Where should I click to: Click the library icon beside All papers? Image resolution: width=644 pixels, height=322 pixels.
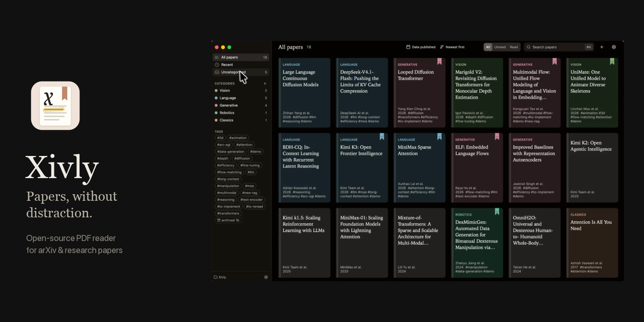(217, 57)
